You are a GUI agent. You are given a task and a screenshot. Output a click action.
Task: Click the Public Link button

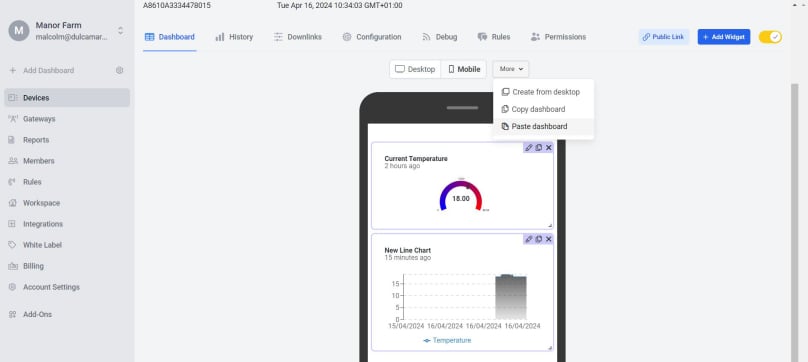point(663,37)
